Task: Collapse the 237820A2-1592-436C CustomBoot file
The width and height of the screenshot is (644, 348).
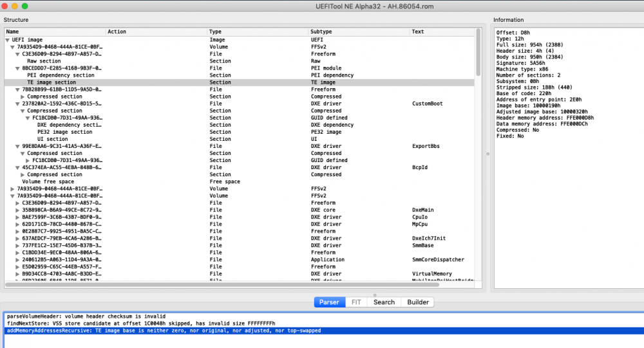Action: 17,104
